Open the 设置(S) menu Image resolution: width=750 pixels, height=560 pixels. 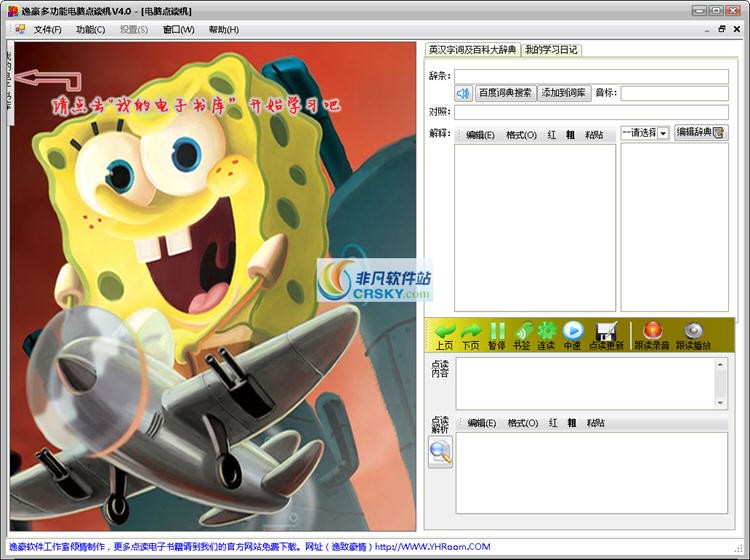pos(133,30)
